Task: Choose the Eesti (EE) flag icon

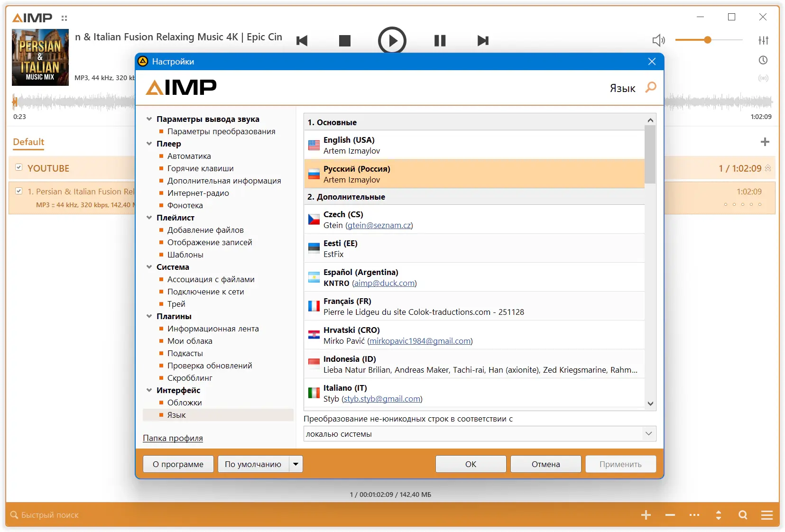Action: click(x=314, y=248)
